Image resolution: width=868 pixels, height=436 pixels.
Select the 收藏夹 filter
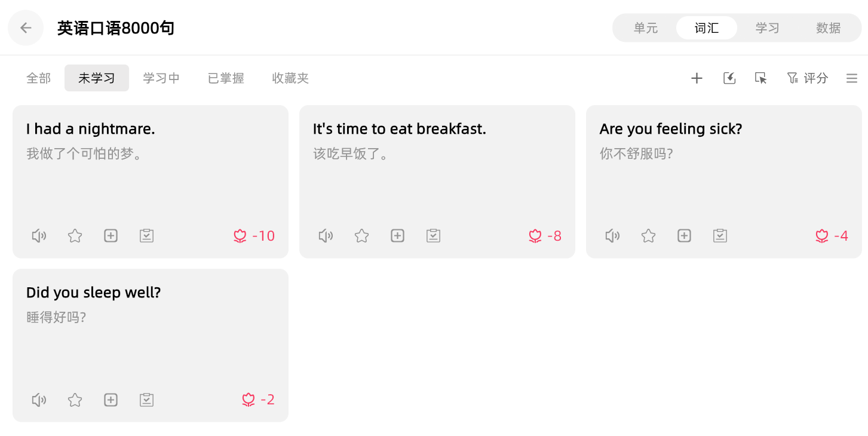pyautogui.click(x=290, y=78)
